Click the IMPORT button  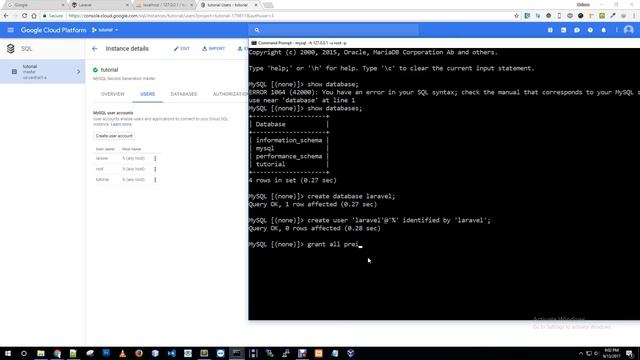click(x=213, y=49)
